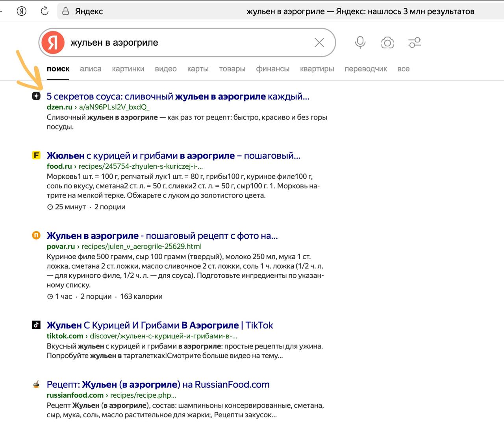Click the food.ru yellow F favicon
Image resolution: width=504 pixels, height=437 pixels.
(36, 155)
